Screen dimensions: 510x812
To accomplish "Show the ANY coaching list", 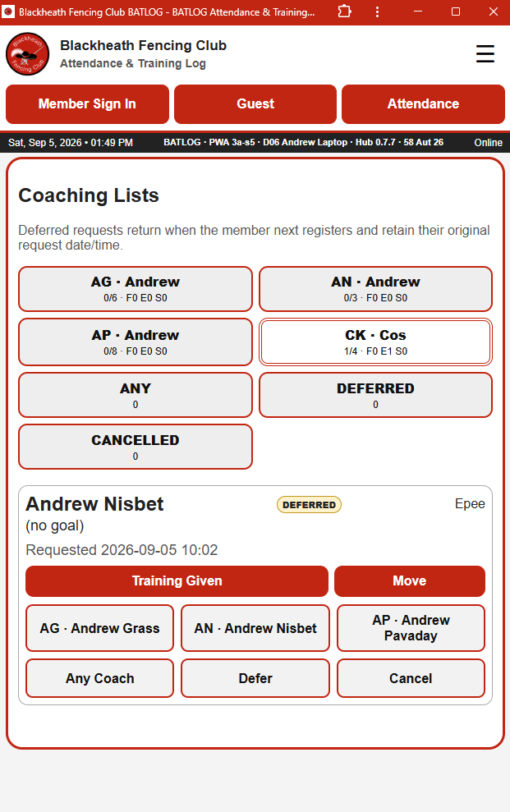I will click(x=136, y=395).
